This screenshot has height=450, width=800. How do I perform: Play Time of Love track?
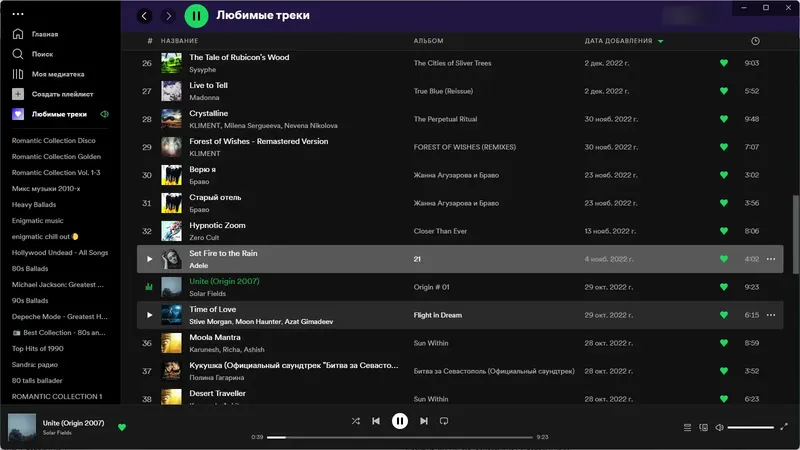(x=149, y=315)
